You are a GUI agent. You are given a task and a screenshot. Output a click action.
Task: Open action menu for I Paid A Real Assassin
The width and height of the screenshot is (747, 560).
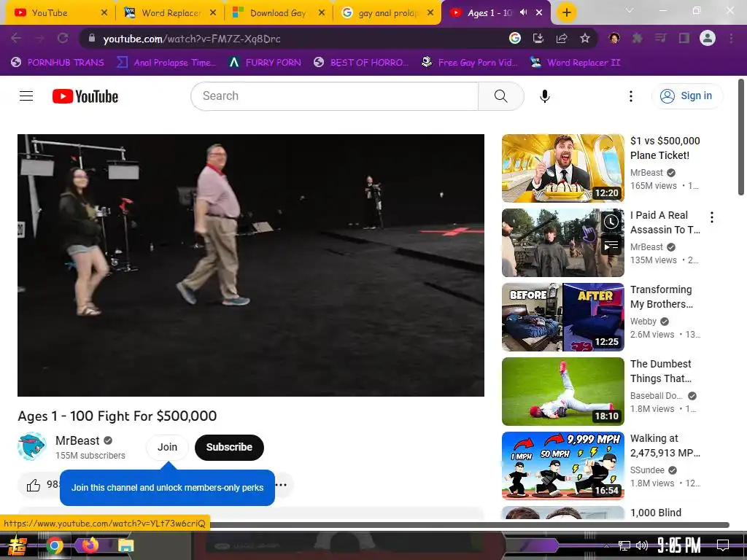[712, 217]
